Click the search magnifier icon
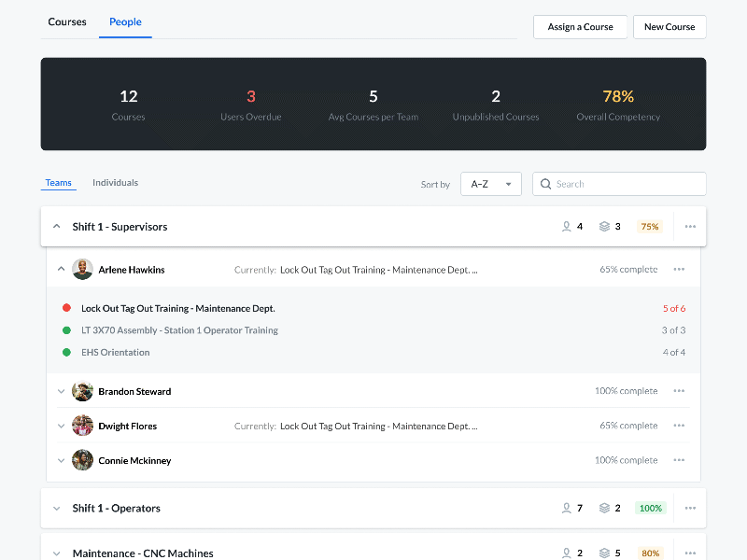747x560 pixels. (546, 184)
